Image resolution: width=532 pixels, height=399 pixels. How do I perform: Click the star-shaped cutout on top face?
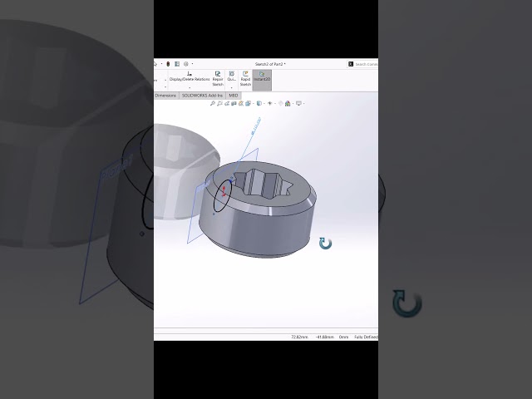point(263,184)
